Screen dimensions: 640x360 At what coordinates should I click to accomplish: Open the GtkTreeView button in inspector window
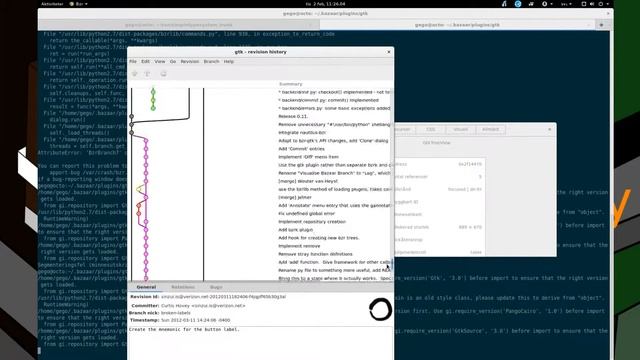[x=436, y=143]
